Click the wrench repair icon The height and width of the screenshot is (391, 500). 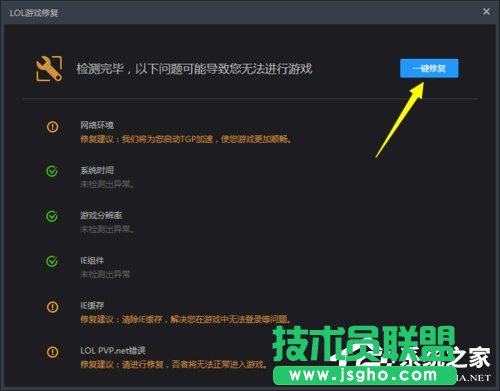[49, 68]
